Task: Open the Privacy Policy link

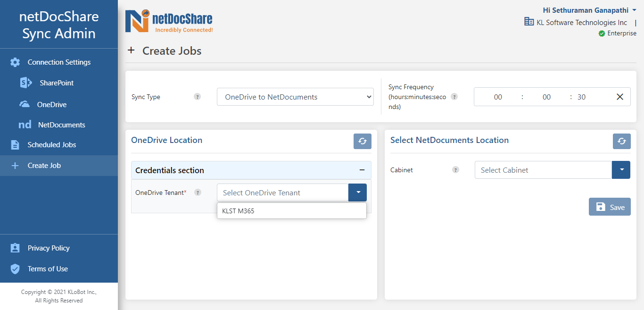Action: click(49, 248)
